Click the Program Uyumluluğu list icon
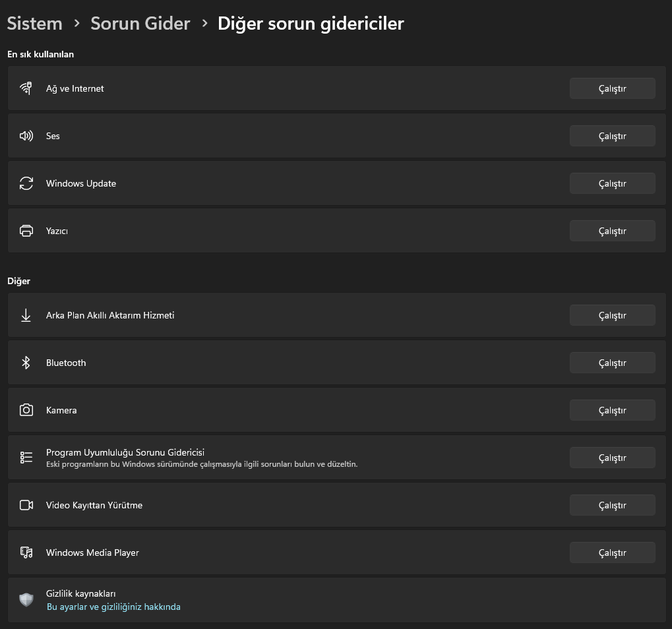 coord(26,457)
